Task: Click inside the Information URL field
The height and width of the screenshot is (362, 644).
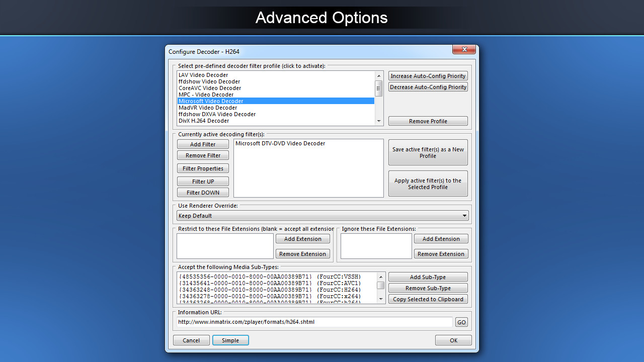Action: pyautogui.click(x=312, y=322)
